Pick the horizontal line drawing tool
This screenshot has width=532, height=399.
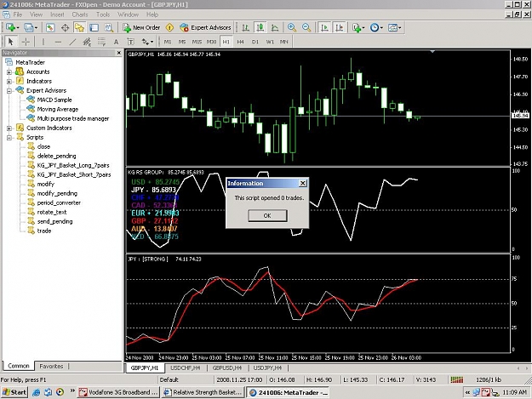coord(58,42)
